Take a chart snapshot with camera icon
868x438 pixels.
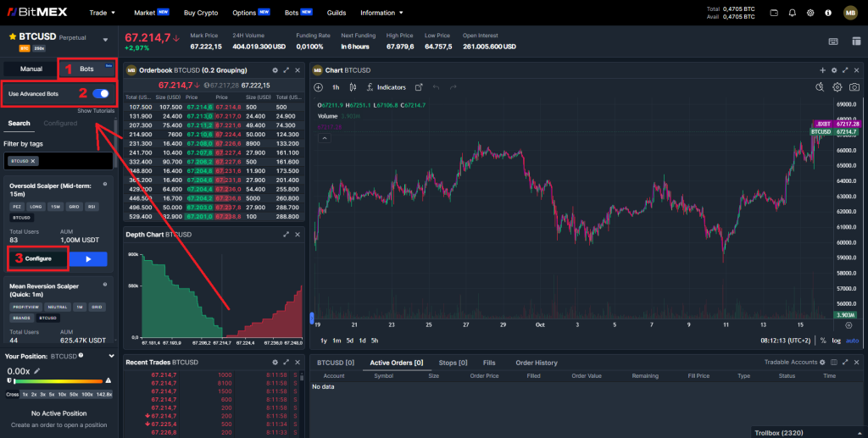pos(854,87)
